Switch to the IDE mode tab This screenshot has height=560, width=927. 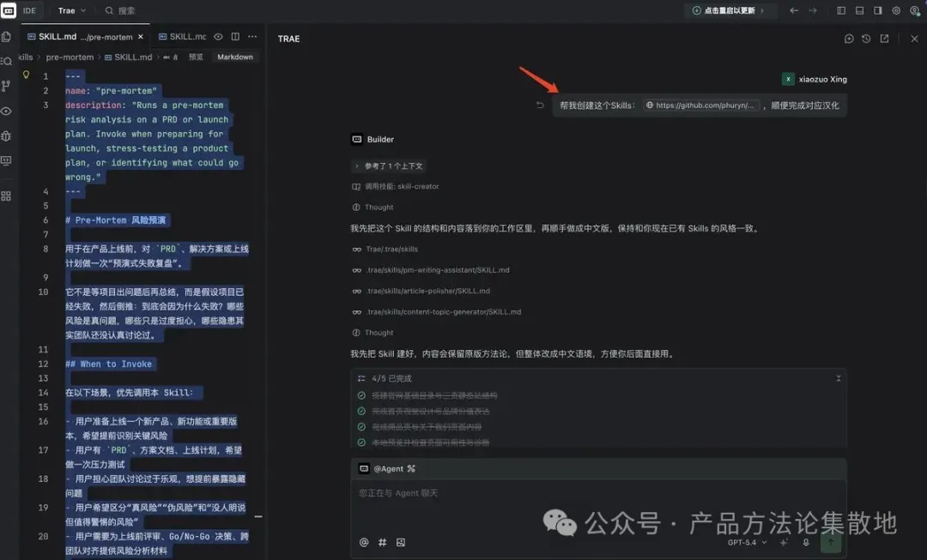(29, 10)
